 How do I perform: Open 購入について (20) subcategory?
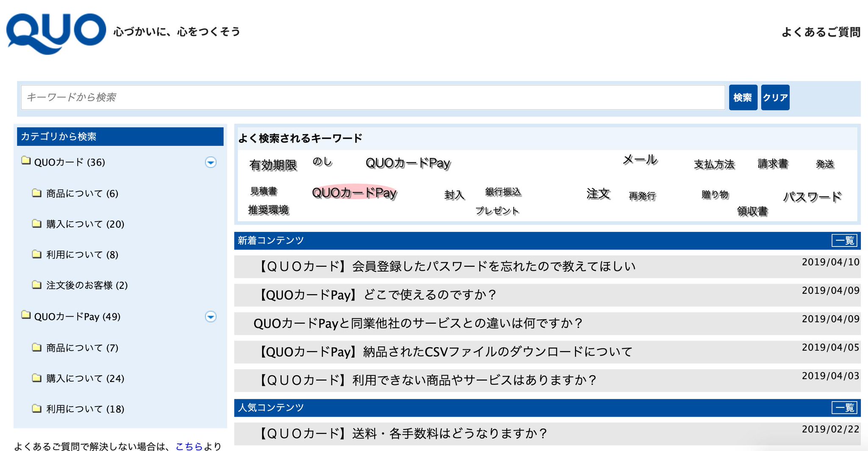(x=85, y=224)
